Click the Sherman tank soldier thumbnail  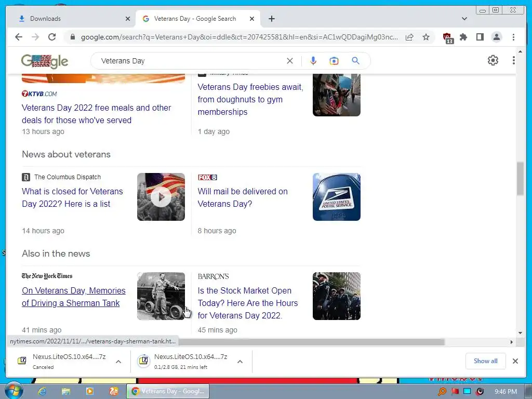tap(161, 296)
